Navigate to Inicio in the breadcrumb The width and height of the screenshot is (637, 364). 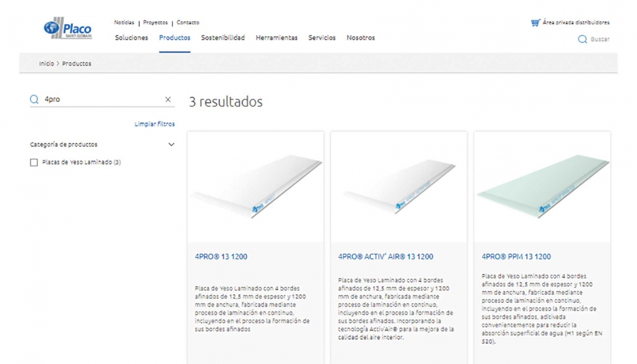[x=46, y=64]
